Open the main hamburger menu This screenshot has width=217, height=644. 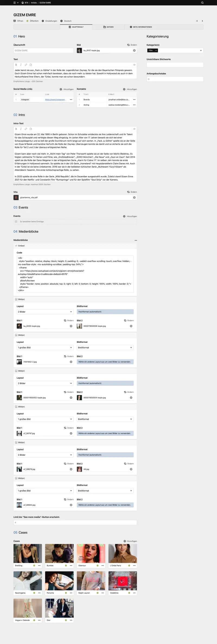pyautogui.click(x=15, y=3)
